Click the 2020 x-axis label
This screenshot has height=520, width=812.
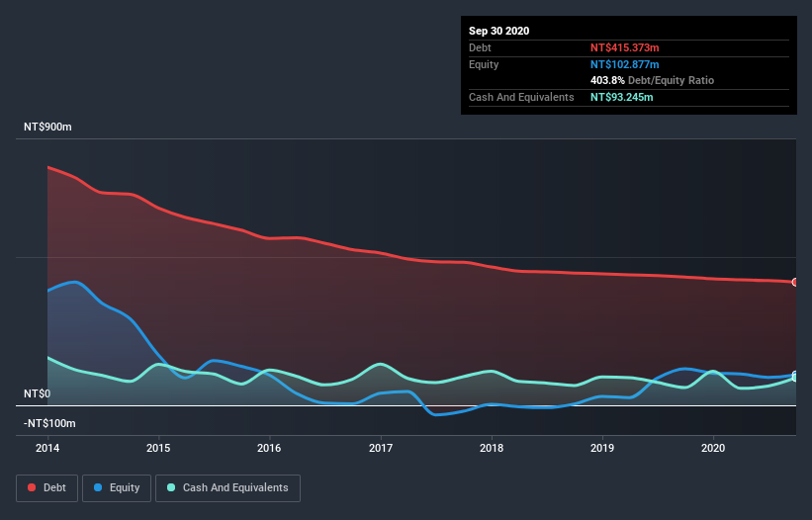coord(713,448)
